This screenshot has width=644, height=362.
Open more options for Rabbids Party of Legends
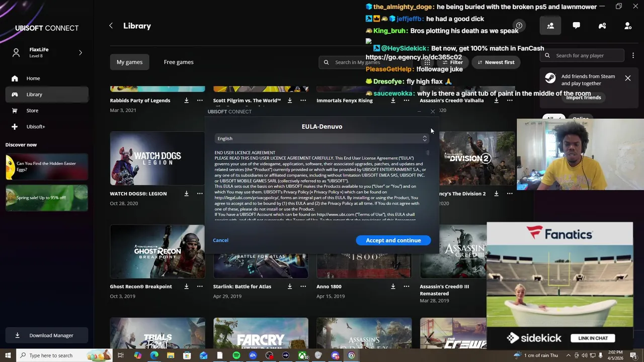point(200,101)
